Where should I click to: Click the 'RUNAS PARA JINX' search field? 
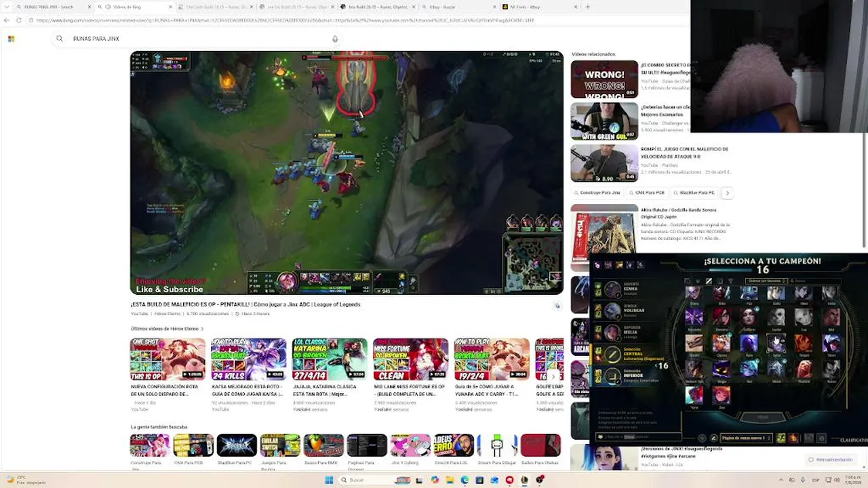197,39
